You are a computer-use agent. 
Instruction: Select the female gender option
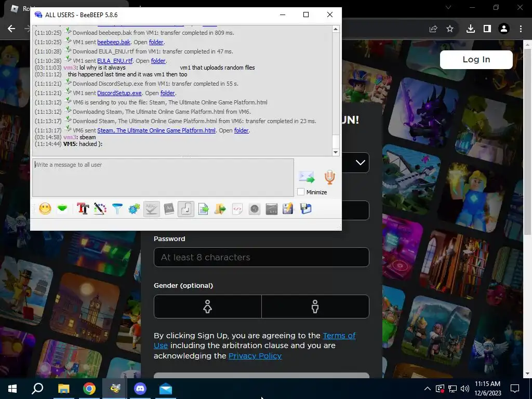[x=208, y=307]
